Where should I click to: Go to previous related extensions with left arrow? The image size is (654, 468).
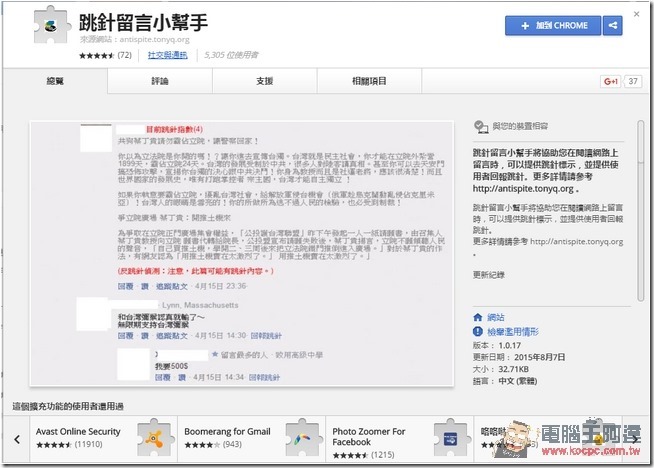pos(17,439)
